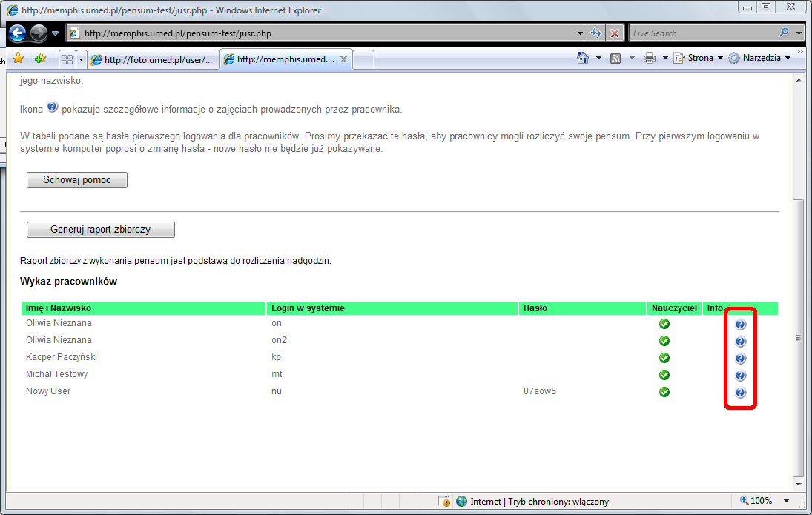Click the Live Search input box
Image resolution: width=812 pixels, height=515 pixels.
pos(703,33)
